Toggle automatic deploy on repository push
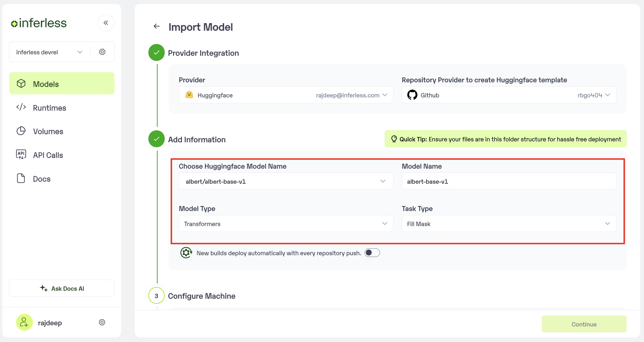Viewport: 644px width, 342px height. pyautogui.click(x=372, y=253)
